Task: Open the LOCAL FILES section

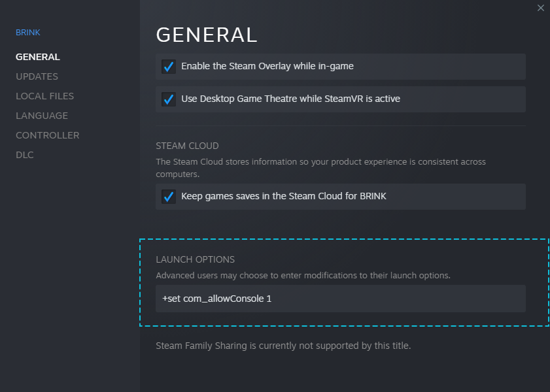Action: click(x=44, y=96)
